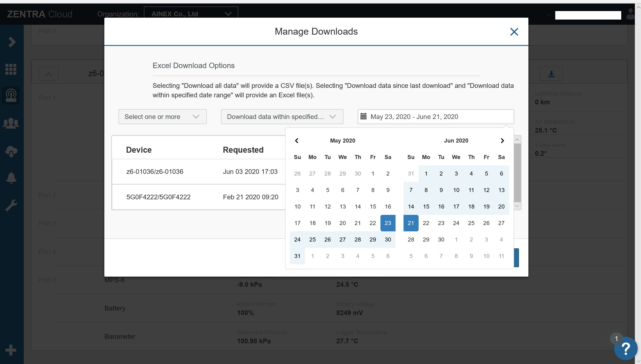Click the downloads list scrollbar thumb

(517, 172)
